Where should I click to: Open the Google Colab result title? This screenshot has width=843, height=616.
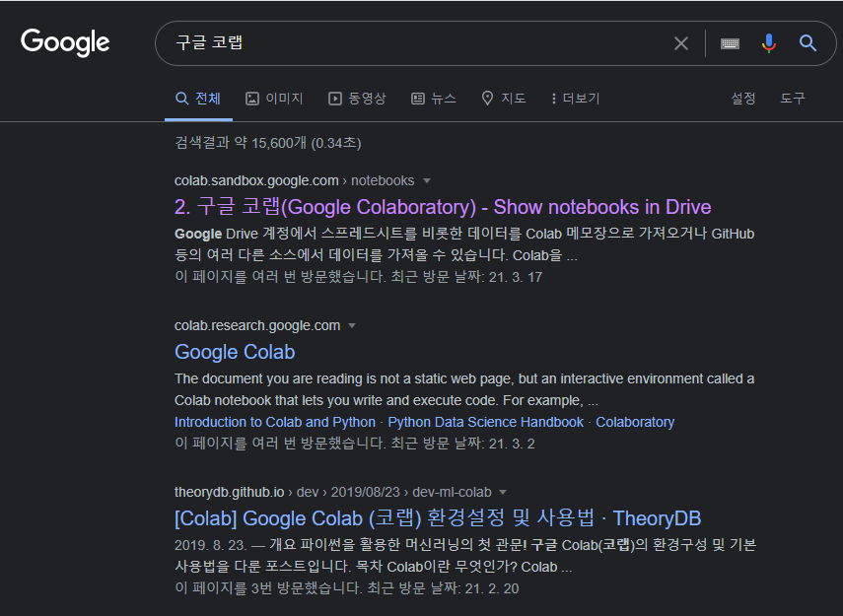[235, 352]
